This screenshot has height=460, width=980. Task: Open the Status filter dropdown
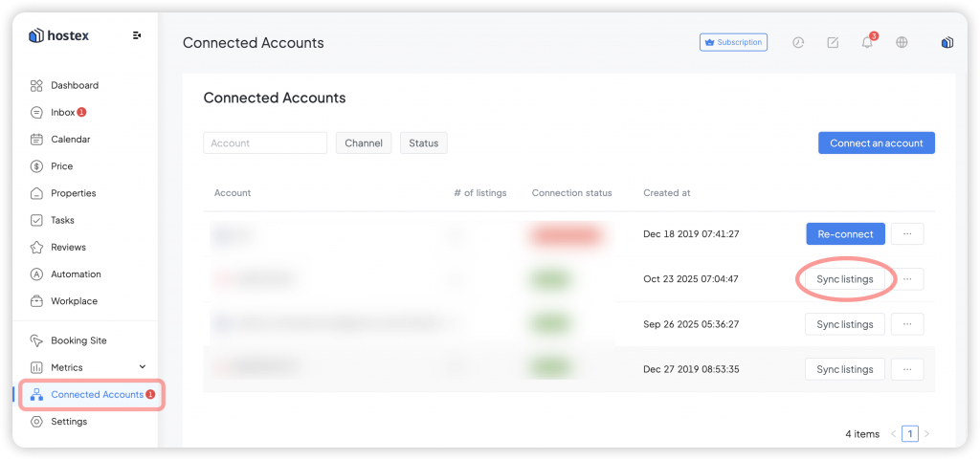[423, 143]
